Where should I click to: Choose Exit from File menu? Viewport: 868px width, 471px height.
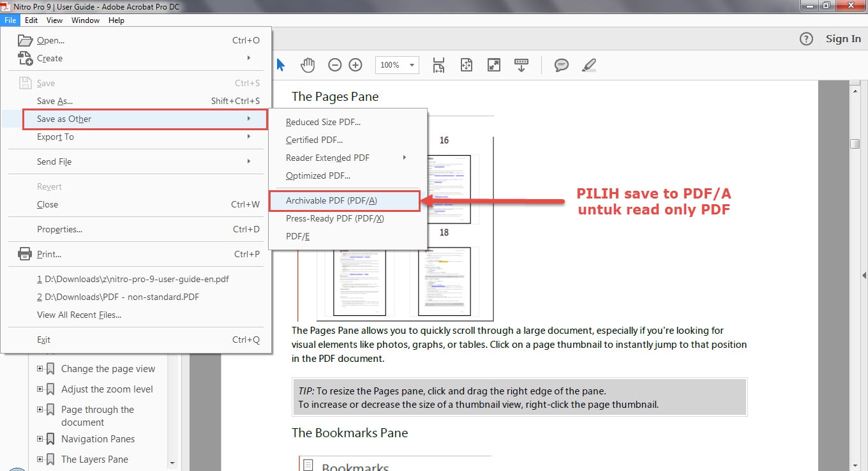click(136, 340)
